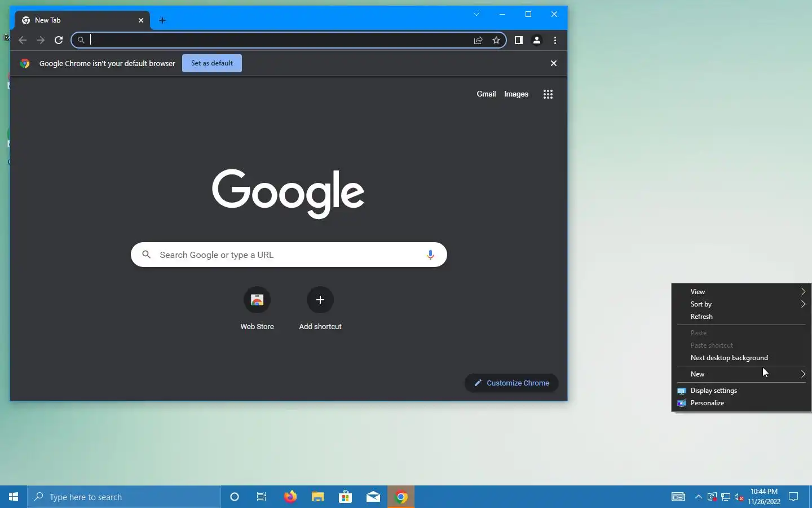Image resolution: width=812 pixels, height=508 pixels.
Task: Open the Gmail link
Action: pos(486,94)
